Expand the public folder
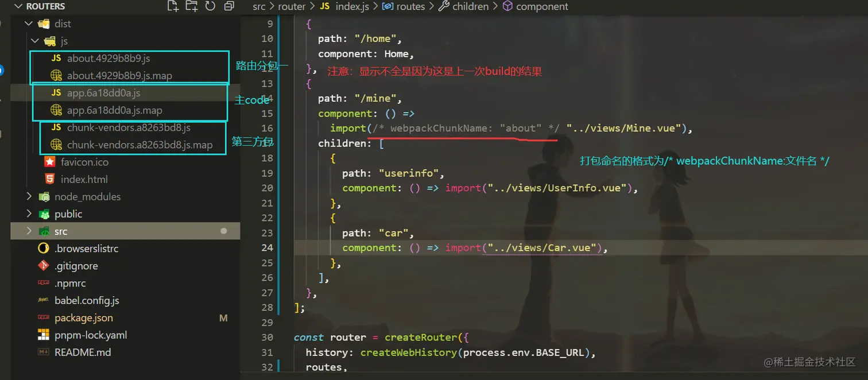Viewport: 868px width, 380px height. [x=29, y=214]
